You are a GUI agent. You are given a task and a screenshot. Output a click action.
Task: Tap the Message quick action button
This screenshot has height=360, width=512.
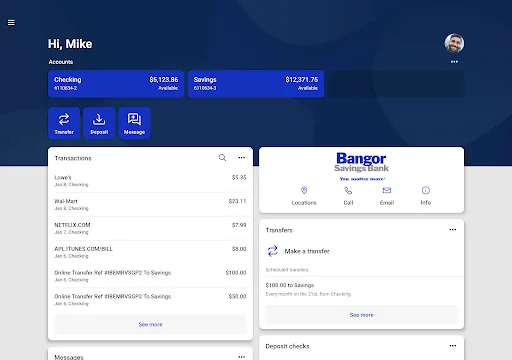[x=134, y=123]
